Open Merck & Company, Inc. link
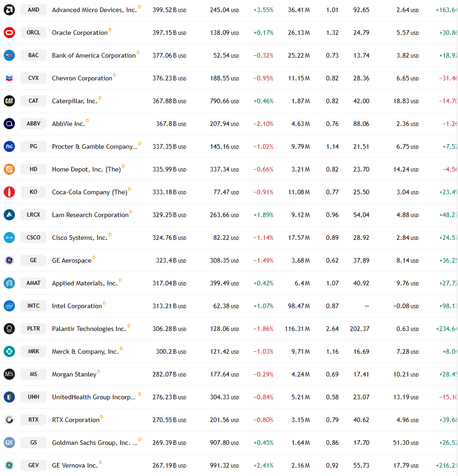Screen dimensions: 458x476 [x=86, y=351]
